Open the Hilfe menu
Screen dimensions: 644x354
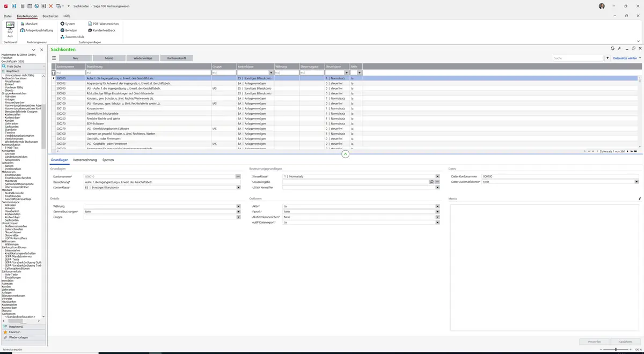(x=67, y=16)
